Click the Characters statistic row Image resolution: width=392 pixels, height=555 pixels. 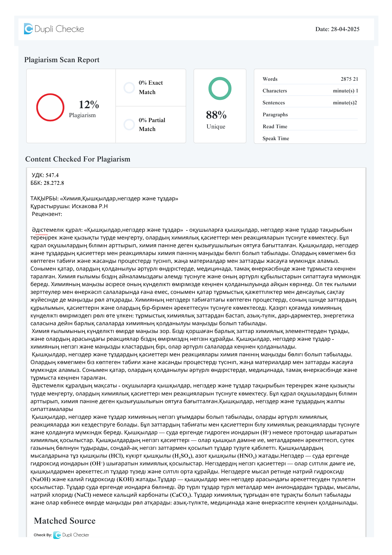coord(310,91)
